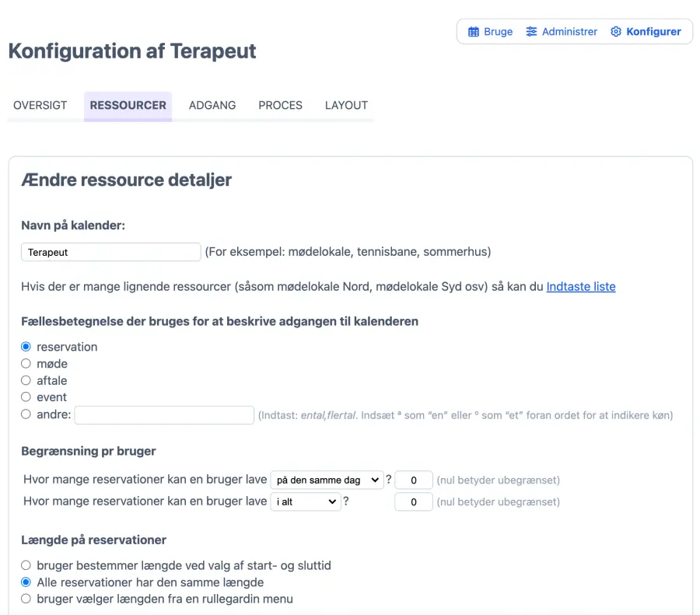Image resolution: width=700 pixels, height=615 pixels.
Task: Follow the 'Indtaste liste' link
Action: point(581,287)
